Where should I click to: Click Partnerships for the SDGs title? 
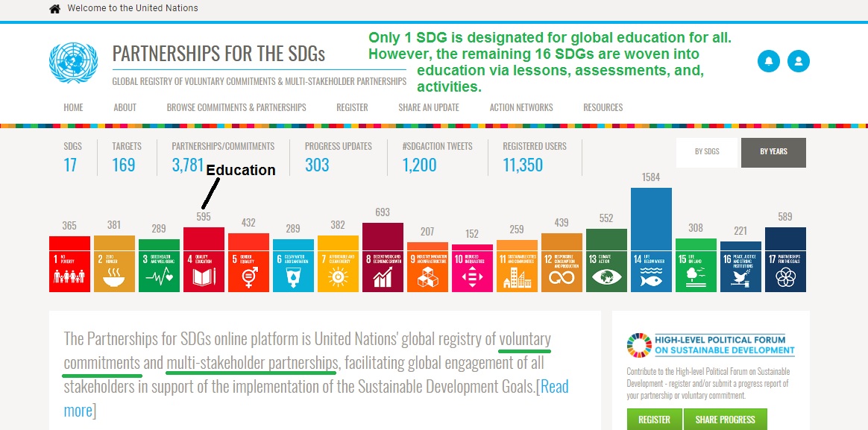point(218,54)
